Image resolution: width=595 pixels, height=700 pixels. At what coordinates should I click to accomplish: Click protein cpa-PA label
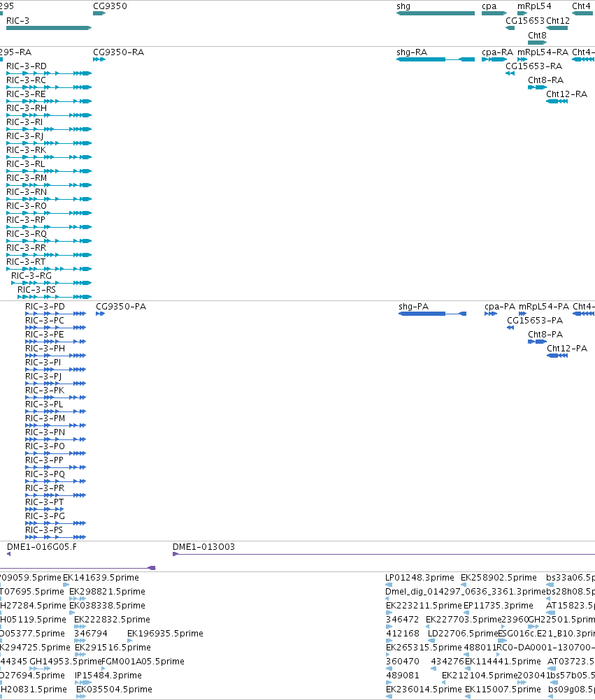[500, 307]
